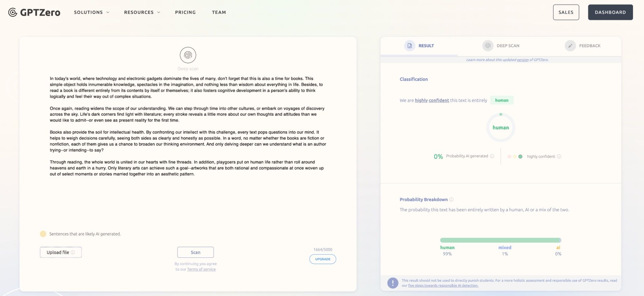Click the green human probability bar
644x296 pixels.
click(500, 240)
